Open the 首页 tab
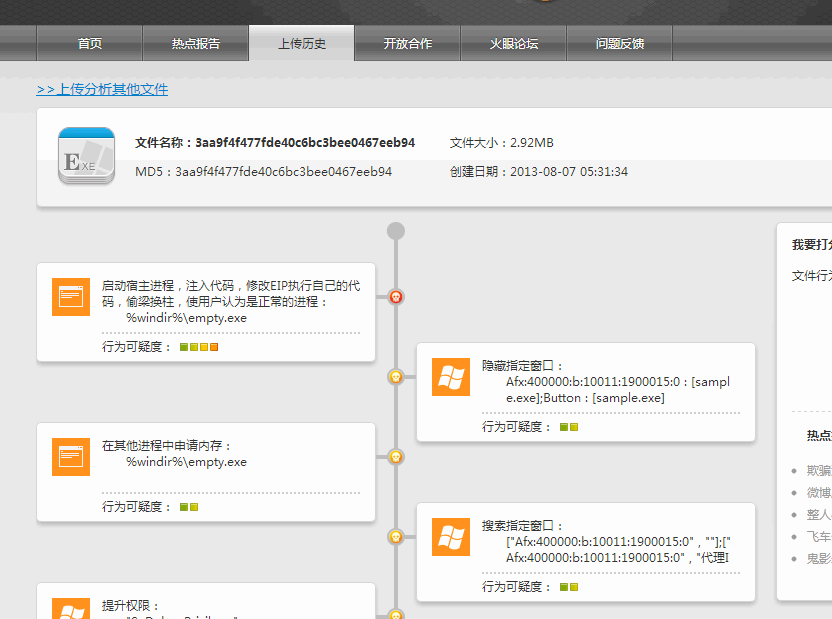The image size is (832, 619). point(90,44)
